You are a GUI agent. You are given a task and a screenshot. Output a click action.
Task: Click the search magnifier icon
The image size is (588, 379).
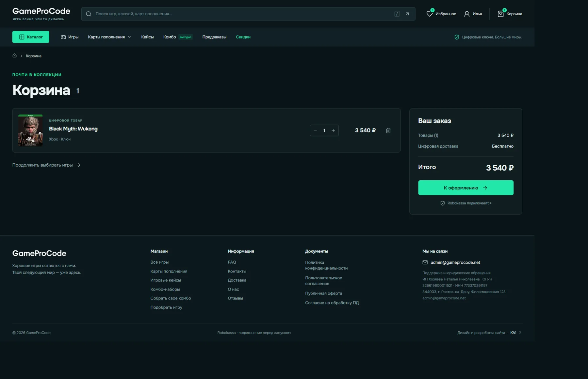point(89,14)
